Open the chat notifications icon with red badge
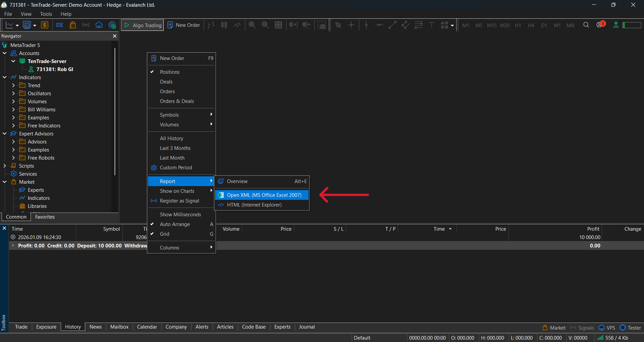 click(600, 24)
